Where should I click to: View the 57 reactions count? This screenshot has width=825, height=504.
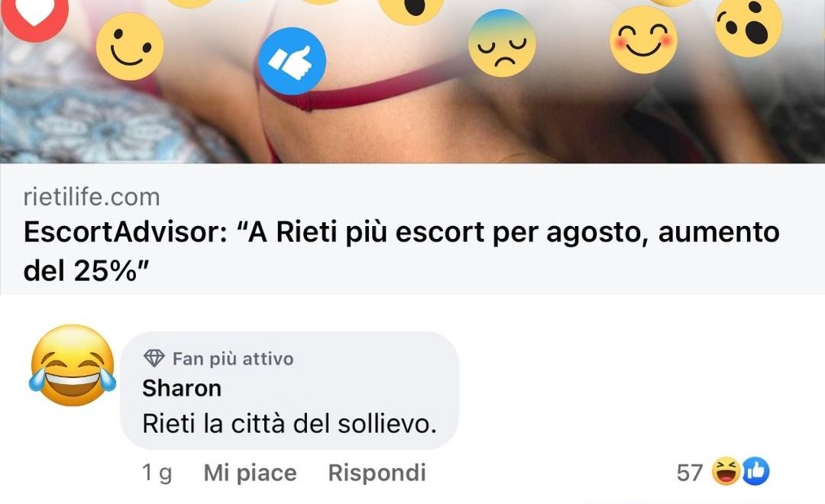point(690,473)
